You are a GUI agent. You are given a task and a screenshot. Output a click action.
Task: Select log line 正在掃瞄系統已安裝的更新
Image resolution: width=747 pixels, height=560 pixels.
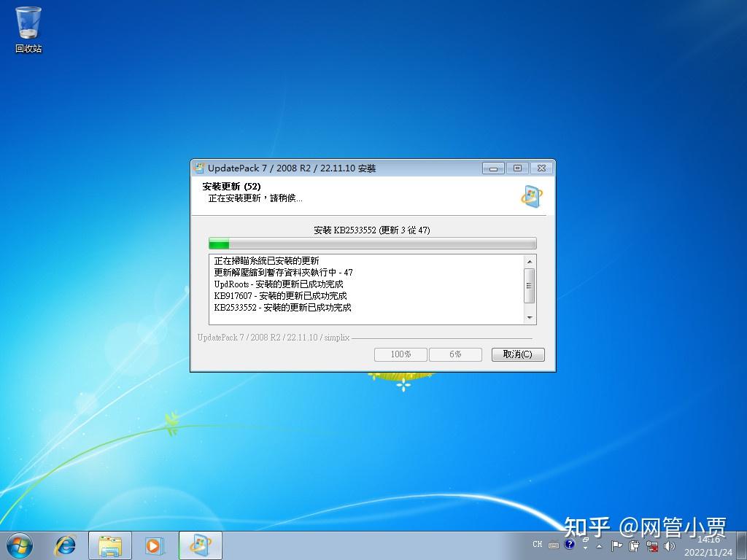click(266, 261)
